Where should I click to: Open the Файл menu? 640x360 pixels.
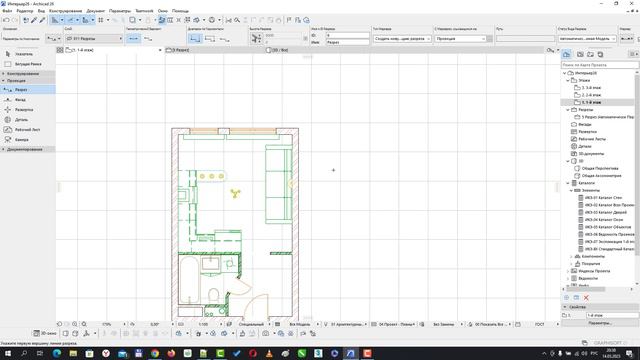7,11
